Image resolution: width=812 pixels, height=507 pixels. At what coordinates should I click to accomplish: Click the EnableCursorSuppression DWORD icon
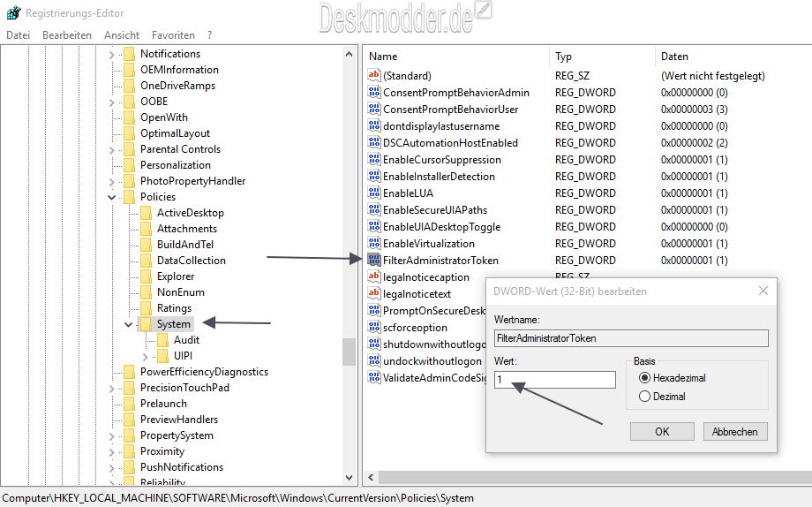click(374, 159)
